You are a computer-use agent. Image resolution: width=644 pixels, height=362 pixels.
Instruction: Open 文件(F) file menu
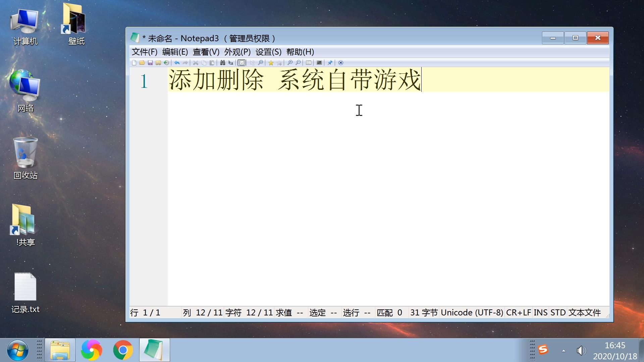[x=144, y=52]
